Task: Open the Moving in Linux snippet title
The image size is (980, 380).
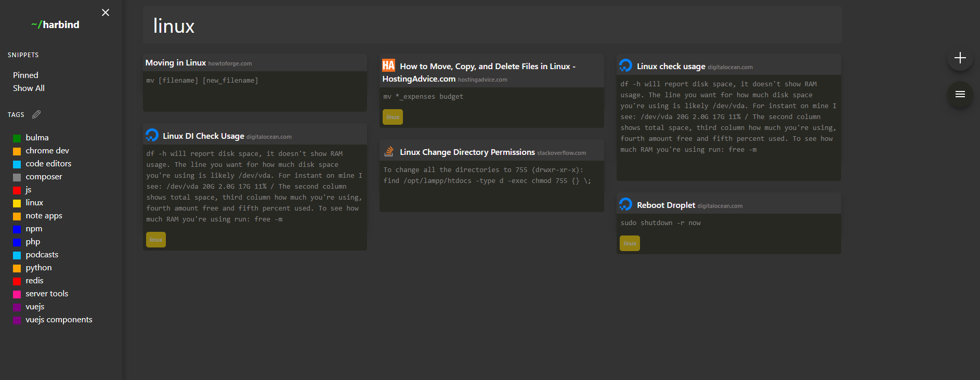Action: tap(176, 63)
